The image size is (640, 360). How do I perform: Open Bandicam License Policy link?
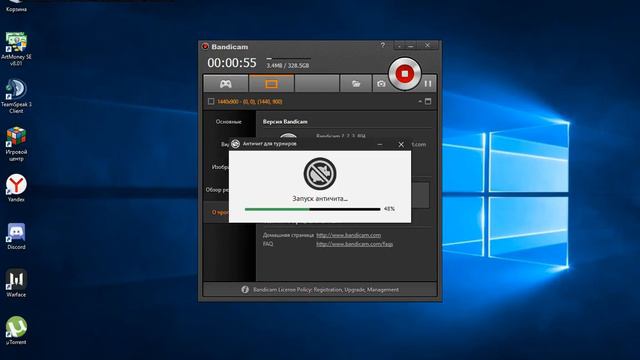326,290
